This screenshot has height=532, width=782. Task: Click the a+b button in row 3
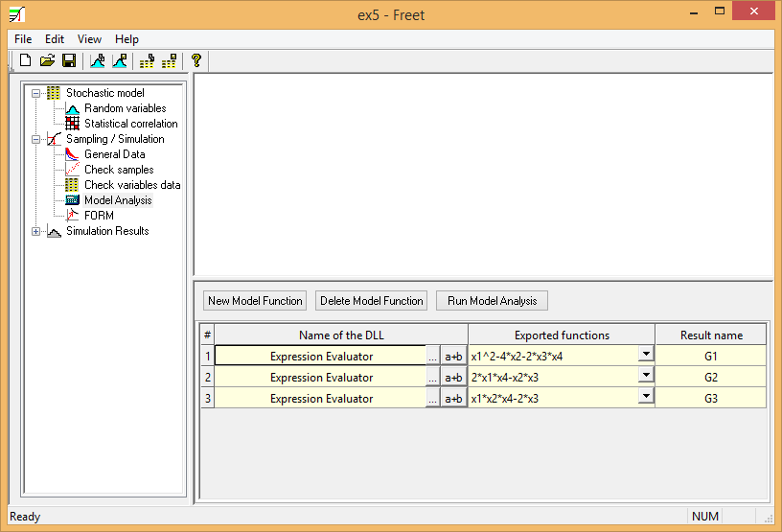point(453,398)
